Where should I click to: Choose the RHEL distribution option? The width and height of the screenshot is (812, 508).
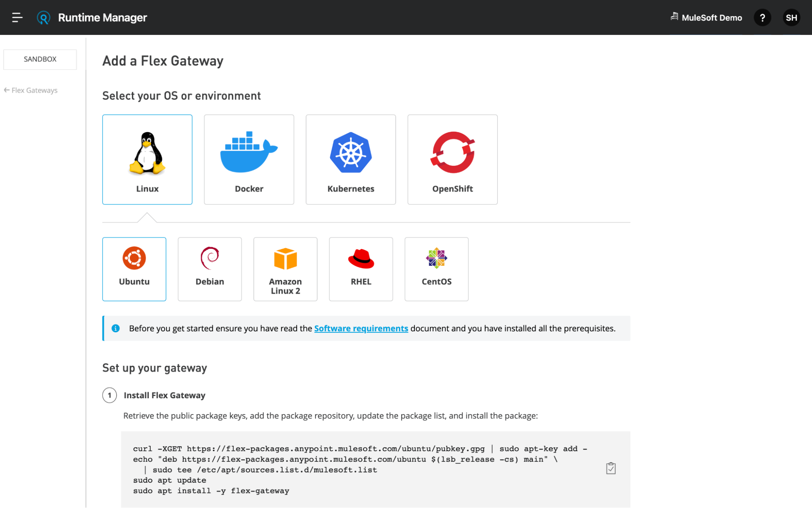(361, 269)
